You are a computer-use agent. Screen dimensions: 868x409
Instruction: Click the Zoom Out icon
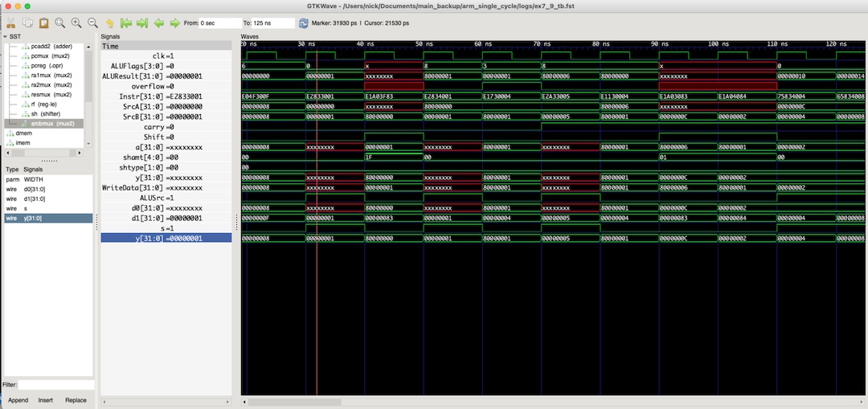coord(93,23)
